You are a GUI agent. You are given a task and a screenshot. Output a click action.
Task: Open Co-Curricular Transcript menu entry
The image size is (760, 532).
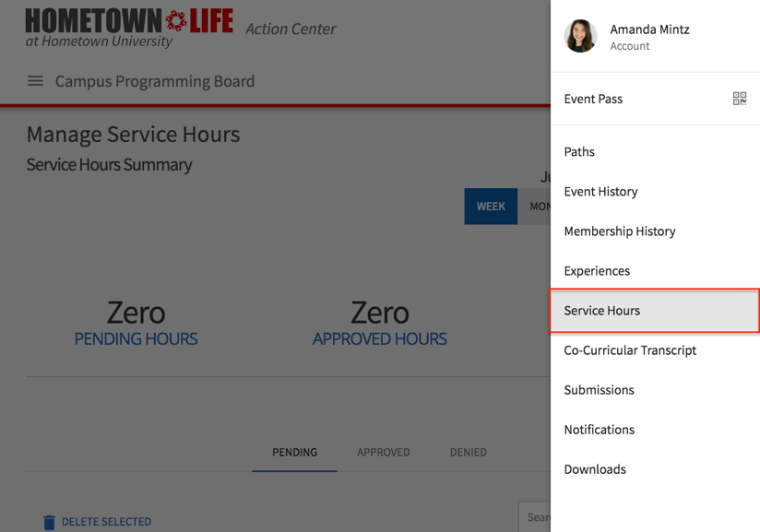coord(630,350)
